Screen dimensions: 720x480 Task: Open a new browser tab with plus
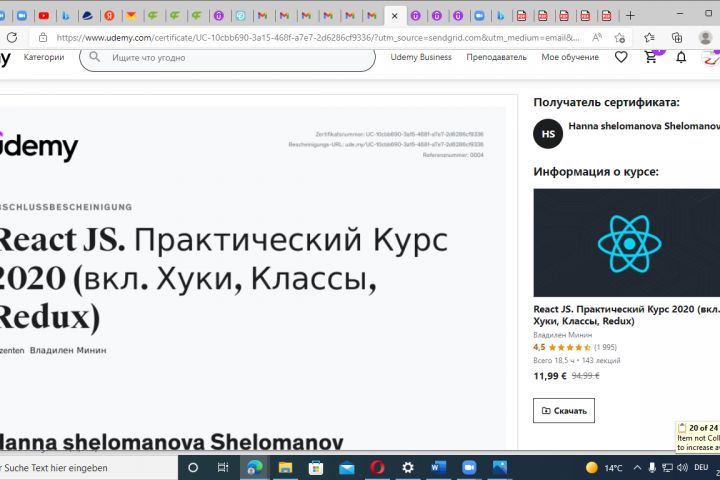click(x=630, y=16)
